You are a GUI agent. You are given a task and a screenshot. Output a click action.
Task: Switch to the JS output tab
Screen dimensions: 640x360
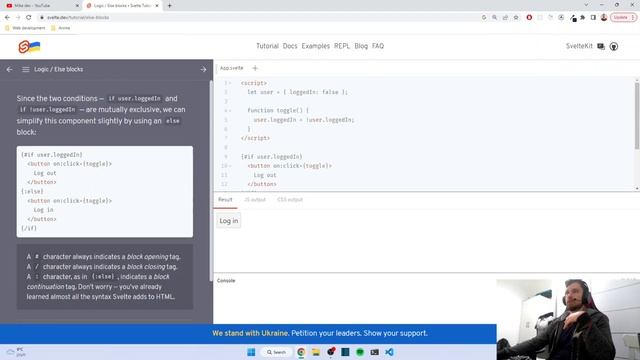pos(255,200)
